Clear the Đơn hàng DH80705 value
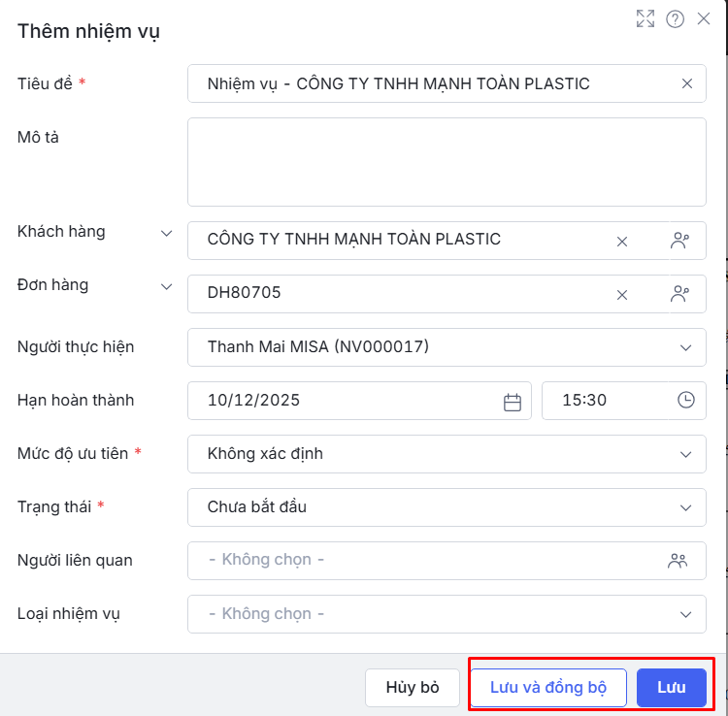 (622, 295)
